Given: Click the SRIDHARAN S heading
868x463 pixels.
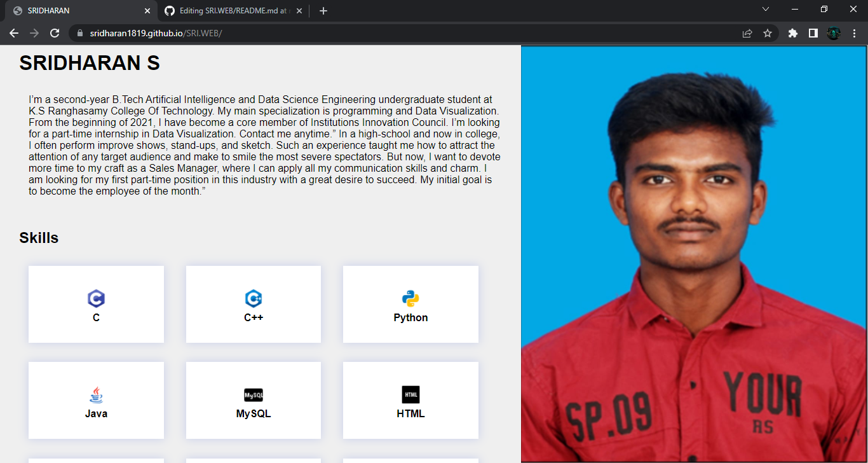Looking at the screenshot, I should point(90,63).
